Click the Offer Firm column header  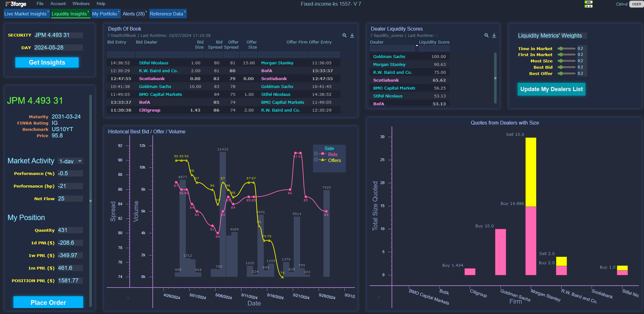point(297,42)
